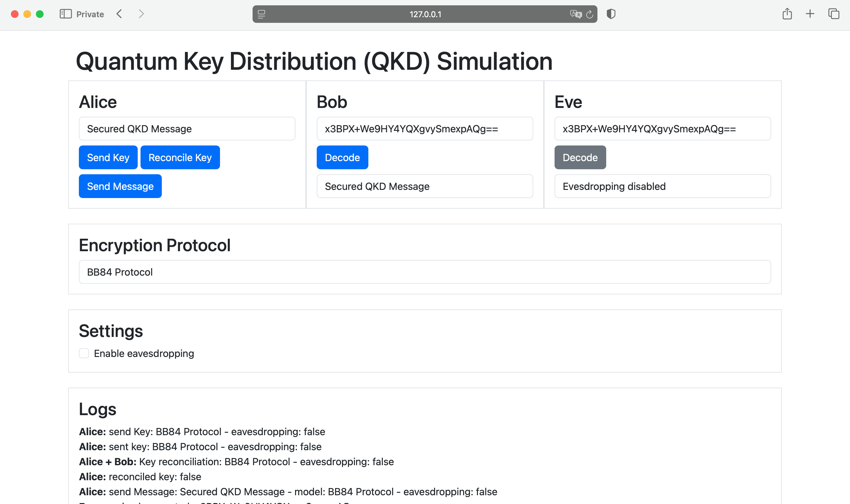This screenshot has width=850, height=504.
Task: Enable the eavesdropping checkbox
Action: point(84,353)
